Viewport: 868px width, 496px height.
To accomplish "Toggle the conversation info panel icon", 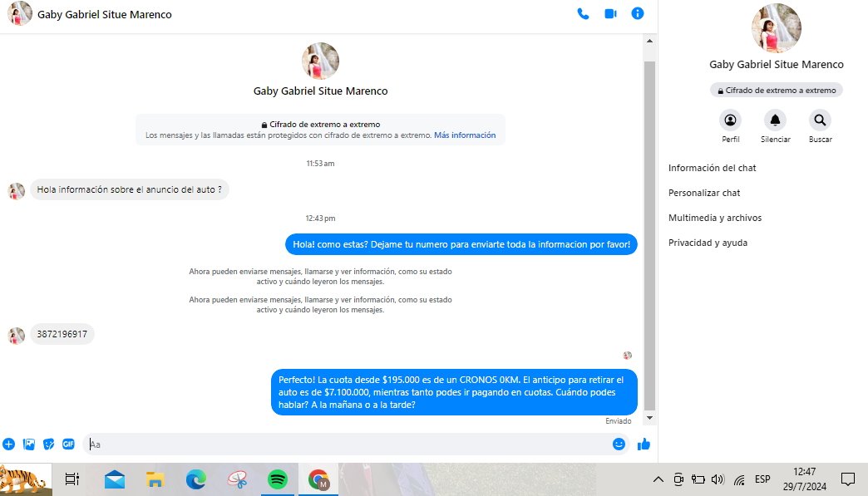I will pos(638,13).
